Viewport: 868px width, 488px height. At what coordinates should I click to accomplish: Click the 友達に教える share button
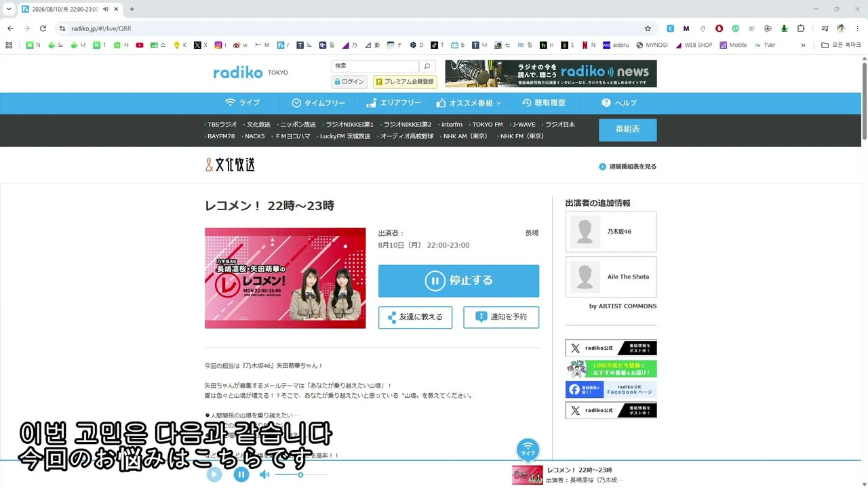(x=415, y=317)
